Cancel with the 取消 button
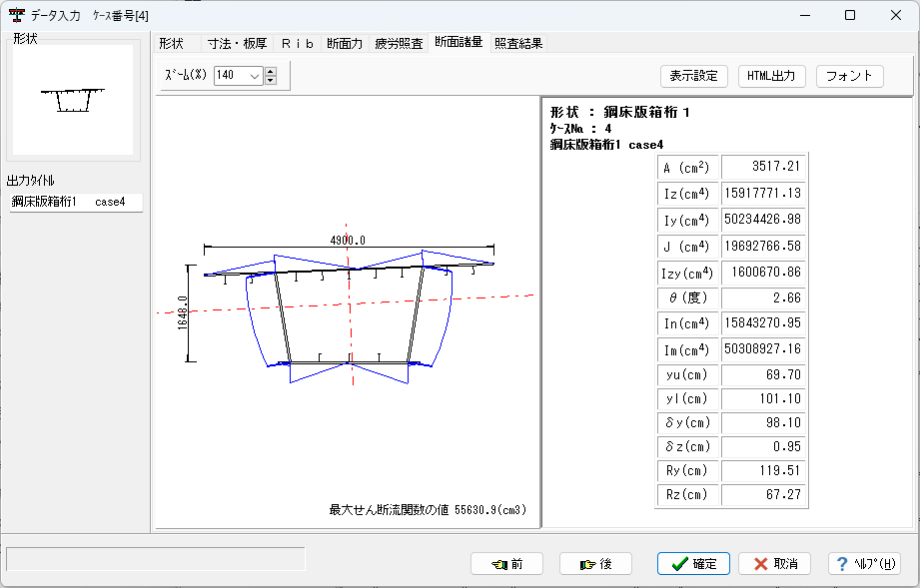The image size is (920, 588). coord(774,564)
